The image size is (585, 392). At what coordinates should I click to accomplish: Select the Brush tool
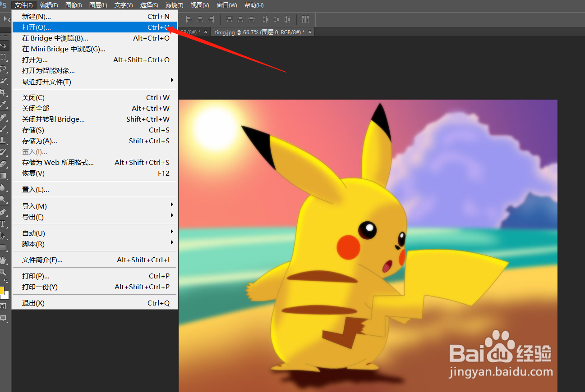4,129
